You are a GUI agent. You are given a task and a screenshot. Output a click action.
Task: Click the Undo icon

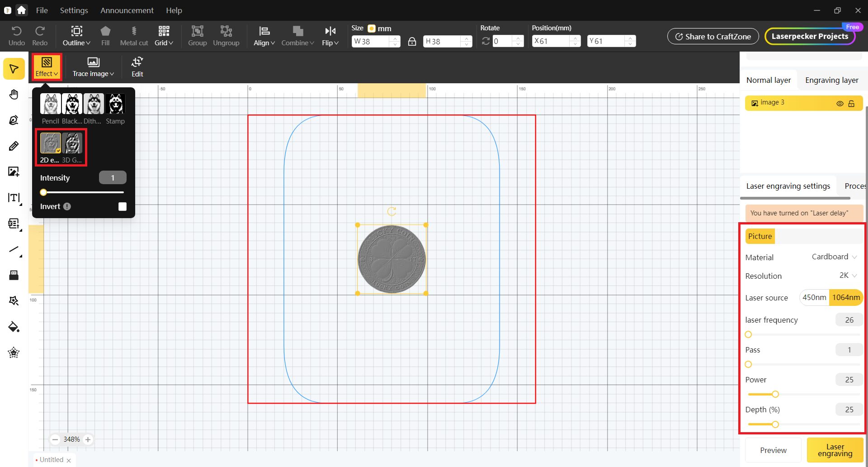[16, 31]
